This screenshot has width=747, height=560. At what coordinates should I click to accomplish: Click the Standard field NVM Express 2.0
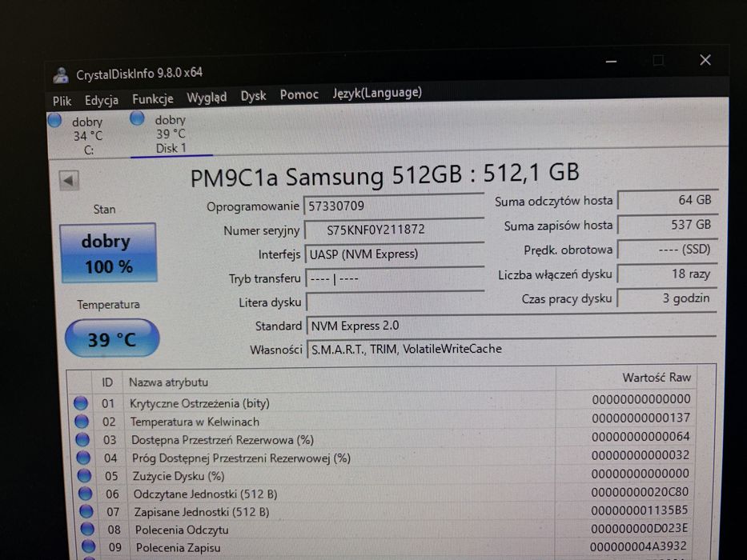tap(511, 326)
